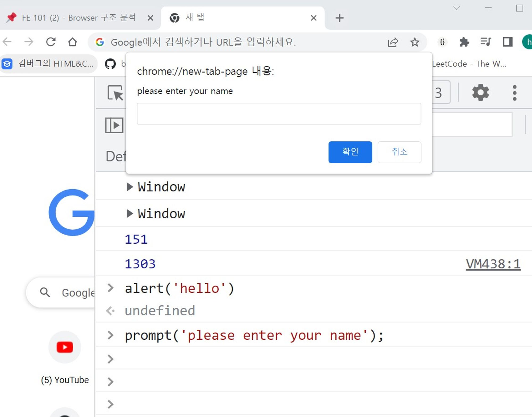Open the LeetCode bookmark
Image resolution: width=532 pixels, height=417 pixels.
click(x=469, y=64)
